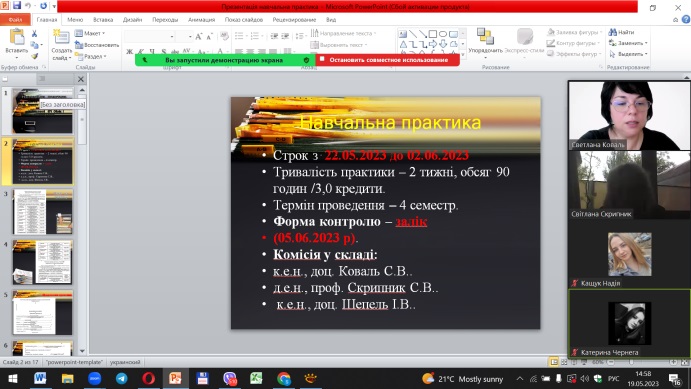691x389 pixels.
Task: Click the Save icon in quick access toolbar
Action: pyautogui.click(x=17, y=6)
